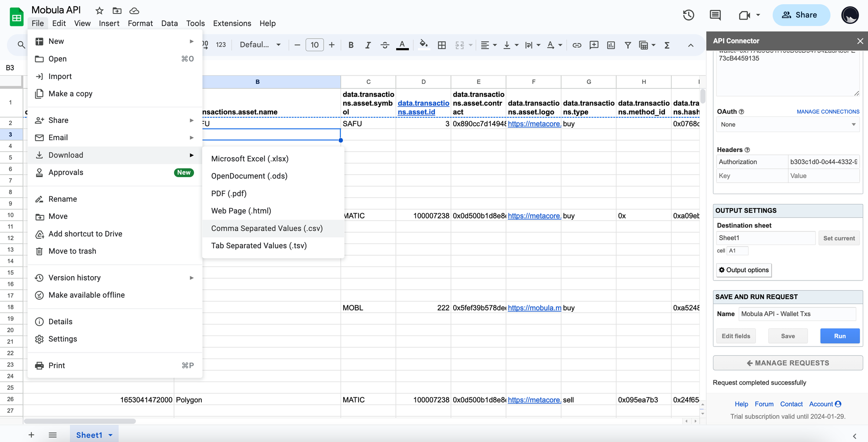Apply strikethrough formatting
The height and width of the screenshot is (442, 868).
click(385, 45)
